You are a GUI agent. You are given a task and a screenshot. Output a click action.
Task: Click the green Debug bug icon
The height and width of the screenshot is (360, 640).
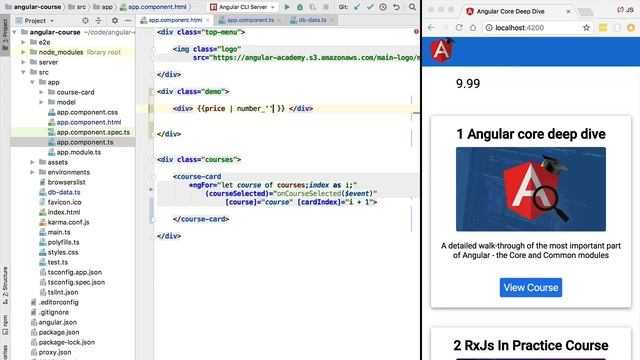pos(300,7)
